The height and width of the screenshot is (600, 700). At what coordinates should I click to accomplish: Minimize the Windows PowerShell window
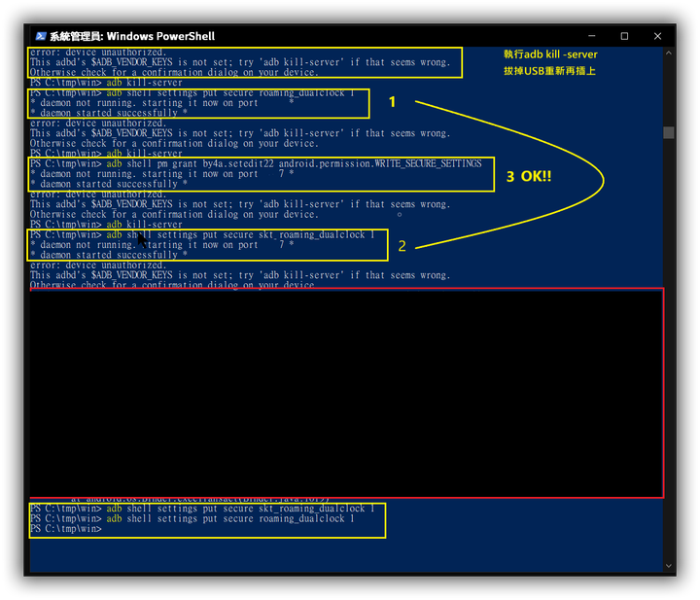(591, 36)
